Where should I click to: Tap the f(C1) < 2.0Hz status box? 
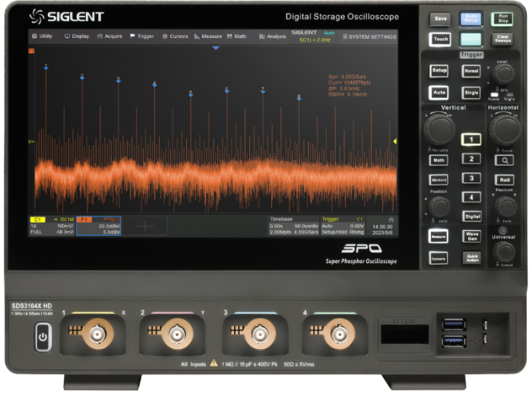pyautogui.click(x=315, y=40)
